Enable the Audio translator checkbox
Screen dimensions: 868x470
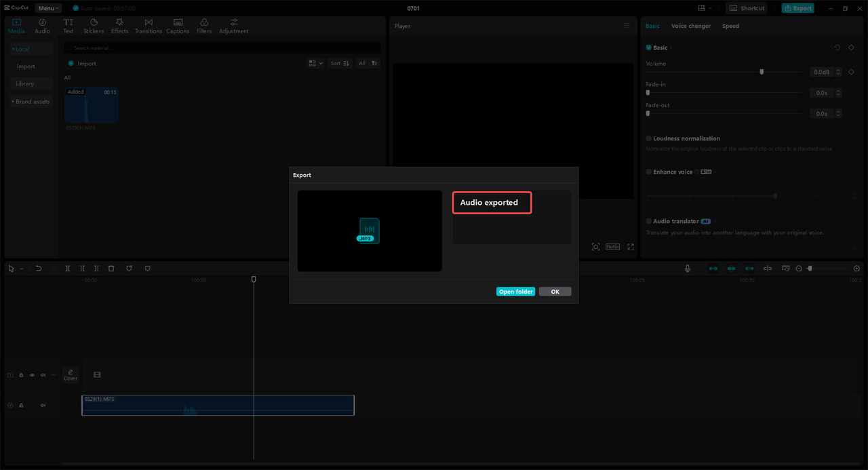[648, 221]
